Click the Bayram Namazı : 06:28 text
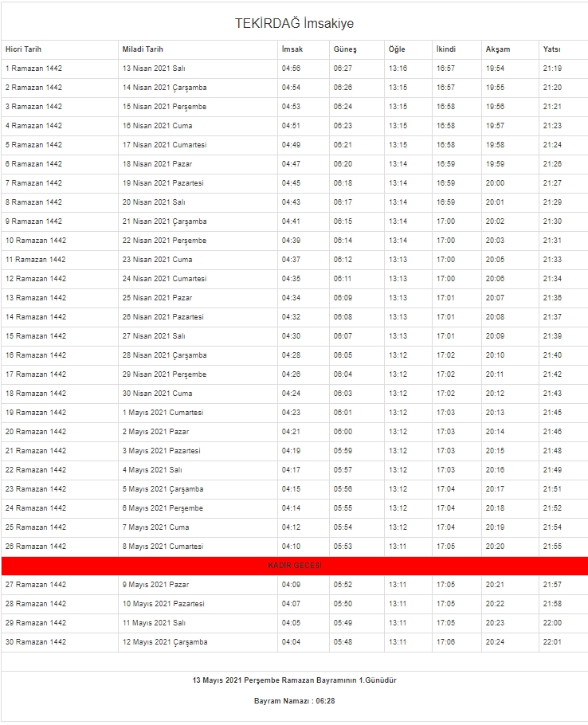 point(294,701)
